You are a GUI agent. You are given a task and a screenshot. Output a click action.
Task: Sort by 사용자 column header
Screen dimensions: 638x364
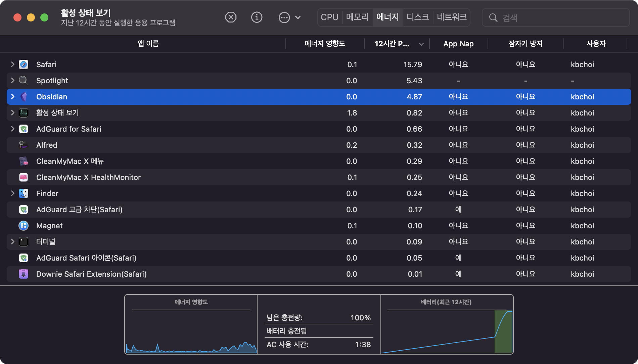point(596,44)
